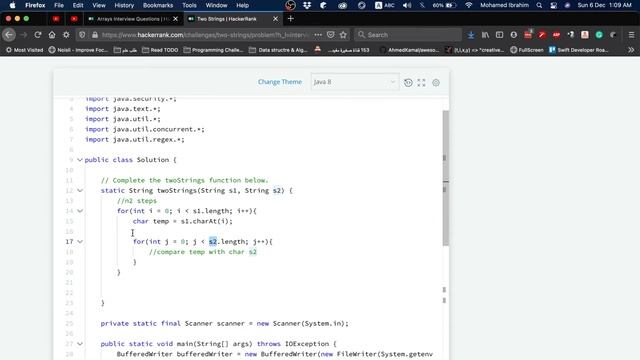Click the 'import java.util.regex.*;' line

pyautogui.click(x=135, y=140)
